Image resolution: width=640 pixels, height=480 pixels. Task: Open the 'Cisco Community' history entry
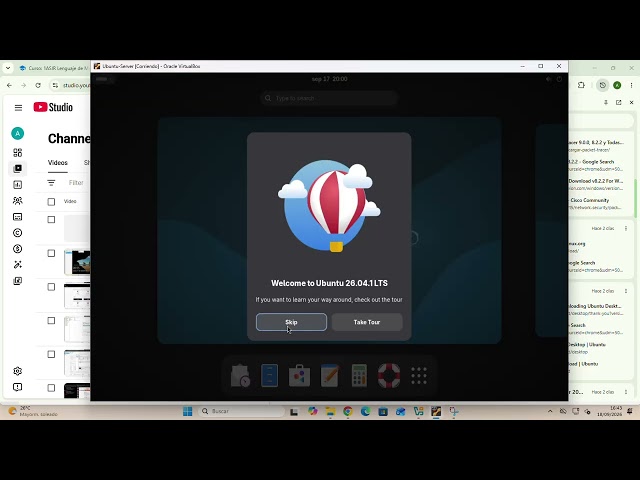coord(596,204)
